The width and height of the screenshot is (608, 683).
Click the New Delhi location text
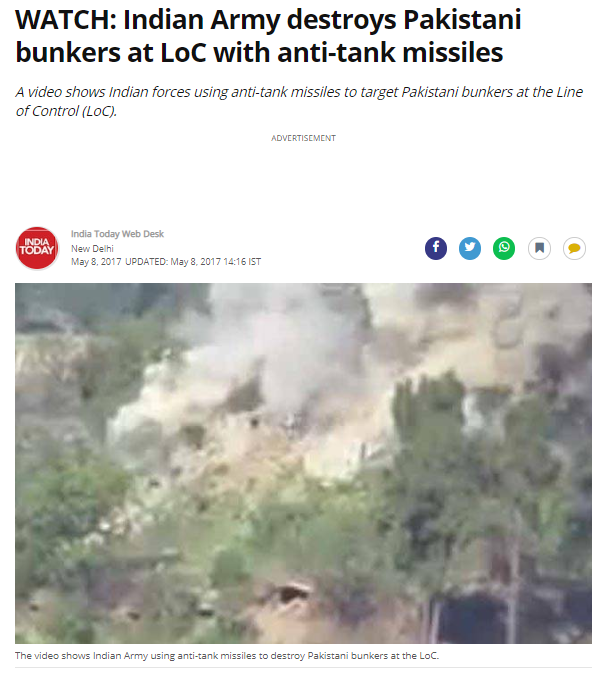pyautogui.click(x=92, y=249)
